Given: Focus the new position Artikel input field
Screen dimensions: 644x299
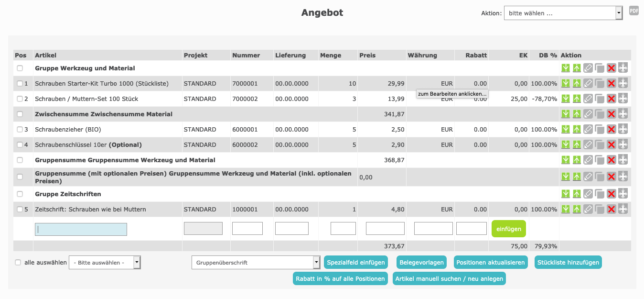Looking at the screenshot, I should 81,230.
